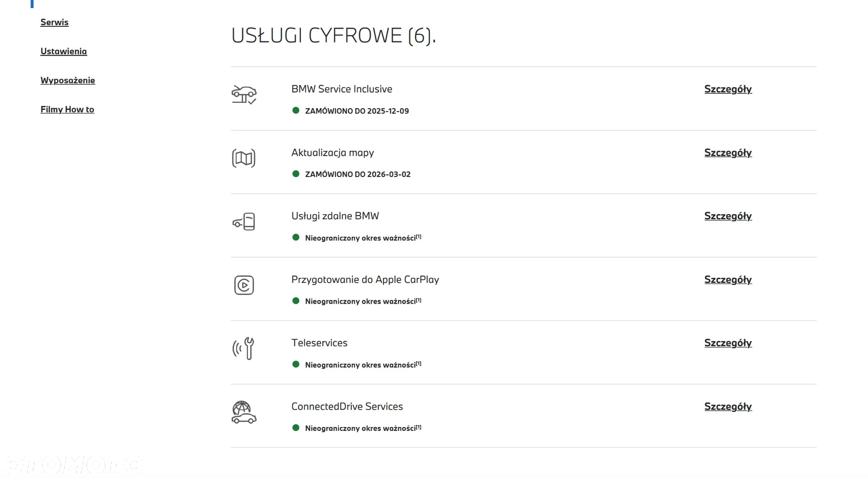This screenshot has height=478, width=868.
Task: Click the BMW remote services phone-car icon
Action: [x=244, y=221]
